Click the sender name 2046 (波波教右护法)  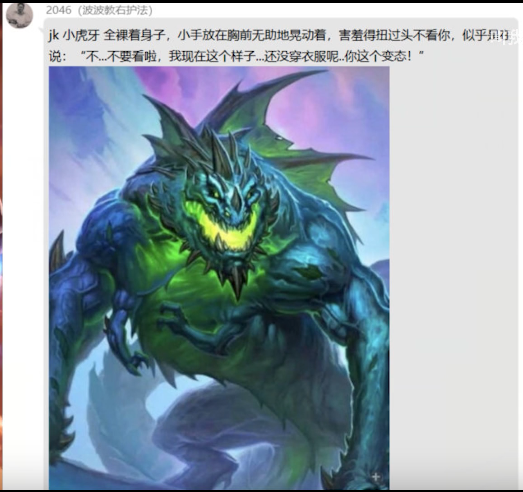tap(99, 10)
